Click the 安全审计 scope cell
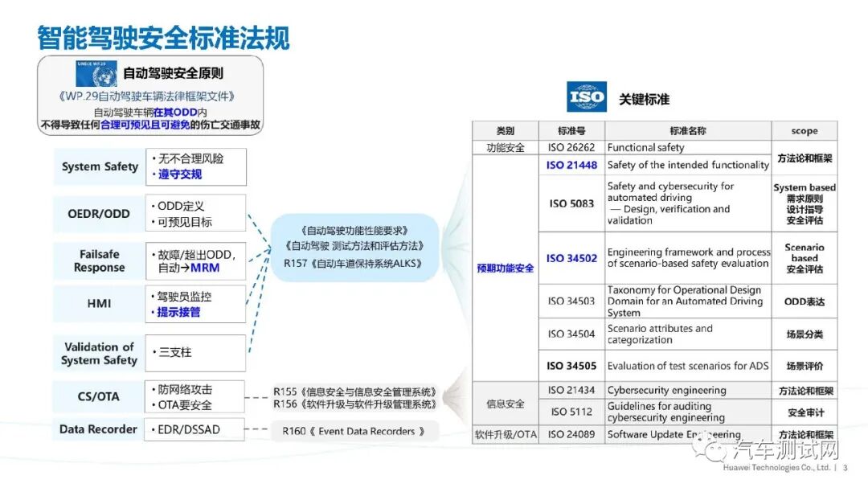 805,412
